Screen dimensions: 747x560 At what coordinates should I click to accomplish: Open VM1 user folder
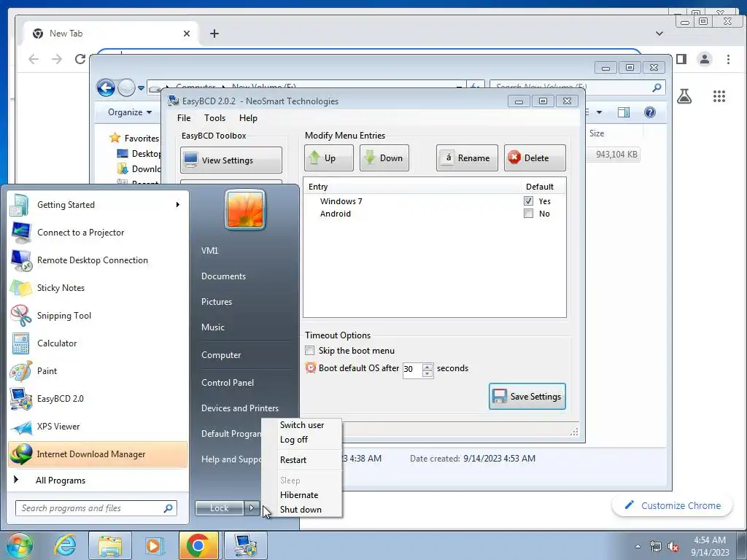(x=209, y=251)
